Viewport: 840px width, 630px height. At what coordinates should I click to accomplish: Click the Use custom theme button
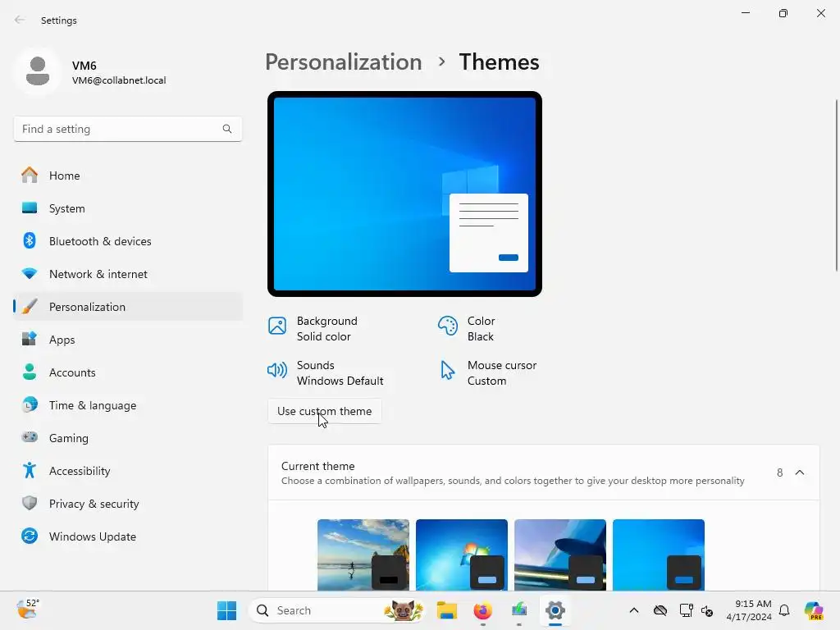pyautogui.click(x=325, y=411)
